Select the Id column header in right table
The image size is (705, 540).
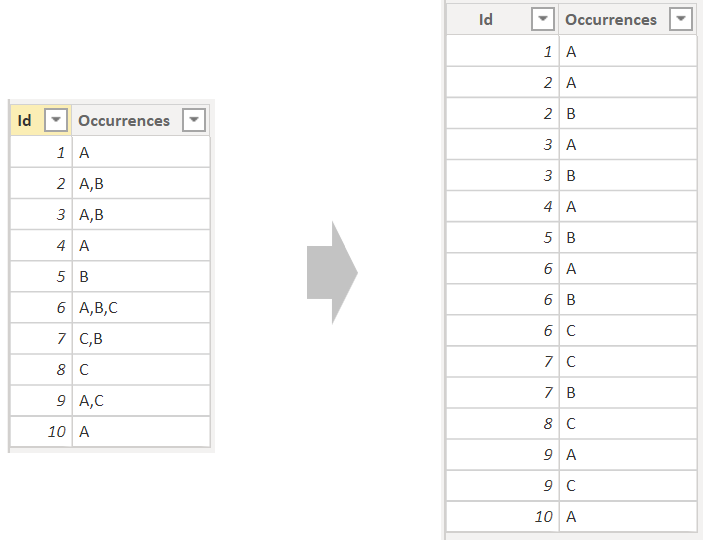pyautogui.click(x=503, y=19)
